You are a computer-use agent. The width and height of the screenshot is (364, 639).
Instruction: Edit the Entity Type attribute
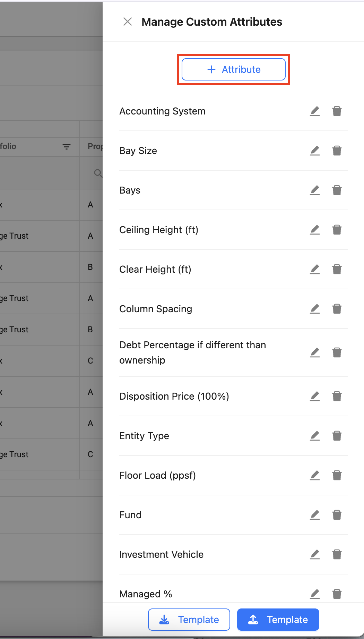click(x=315, y=436)
